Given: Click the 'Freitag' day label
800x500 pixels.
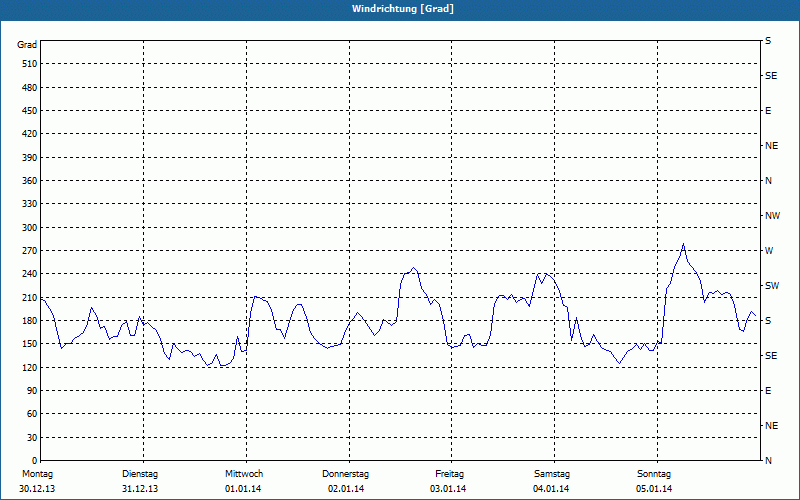Looking at the screenshot, I should (449, 474).
